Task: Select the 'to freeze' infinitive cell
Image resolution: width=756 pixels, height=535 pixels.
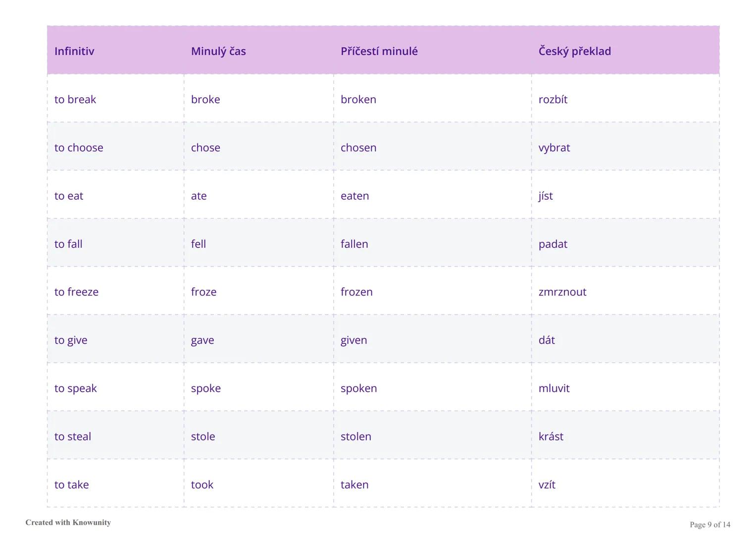Action: tap(76, 292)
